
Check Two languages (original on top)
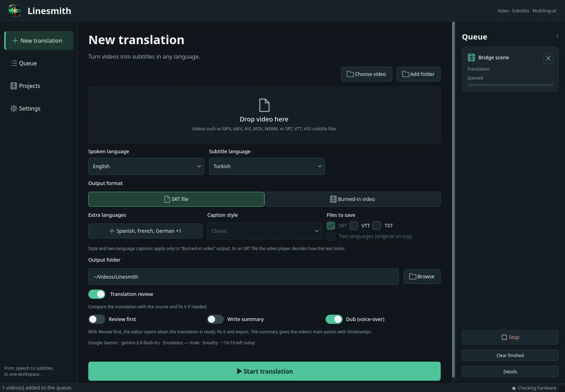(x=331, y=236)
